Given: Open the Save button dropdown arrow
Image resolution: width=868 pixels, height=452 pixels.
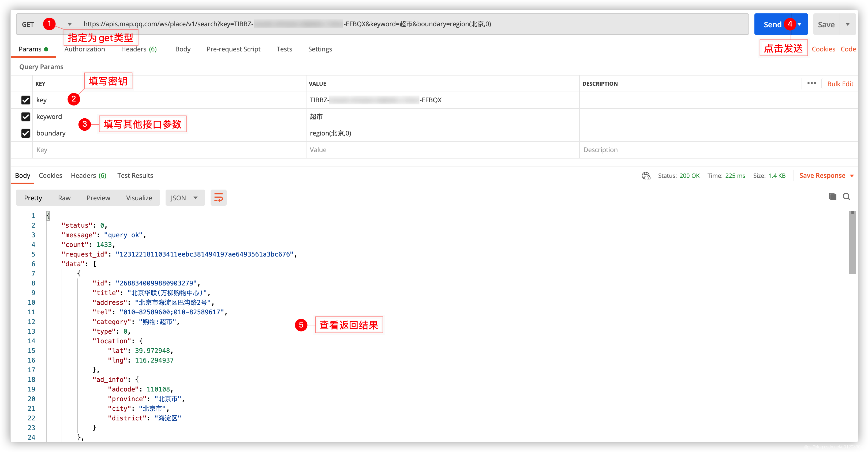Looking at the screenshot, I should pos(847,24).
